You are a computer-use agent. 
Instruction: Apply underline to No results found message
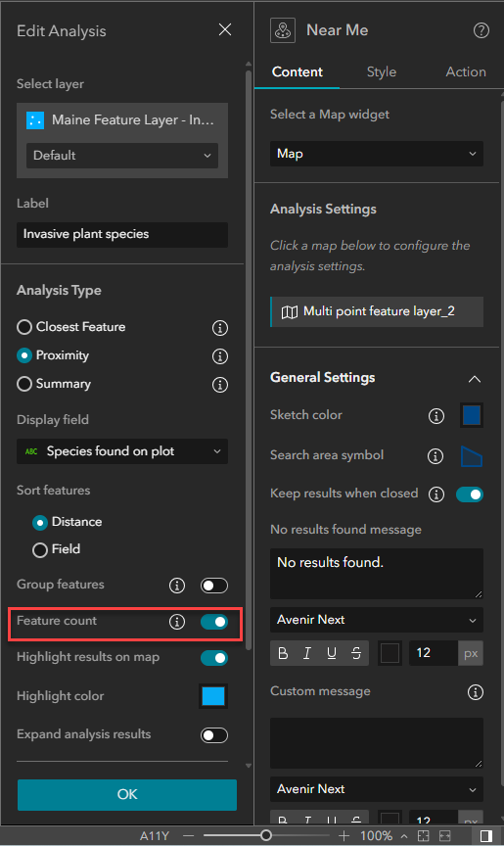(332, 653)
